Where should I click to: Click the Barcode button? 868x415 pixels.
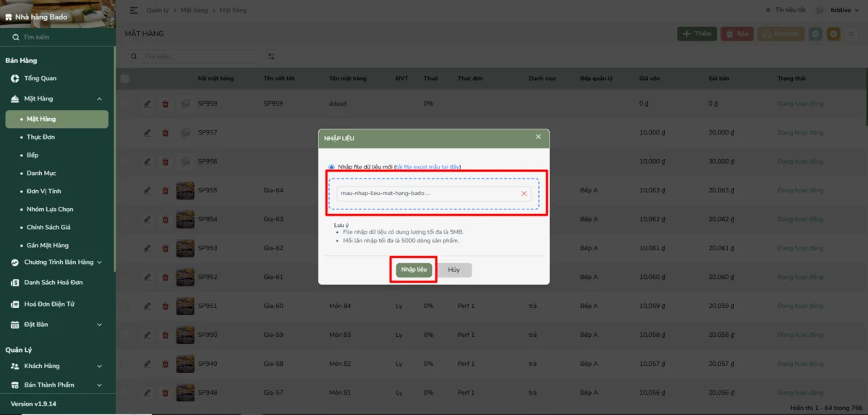pyautogui.click(x=780, y=34)
